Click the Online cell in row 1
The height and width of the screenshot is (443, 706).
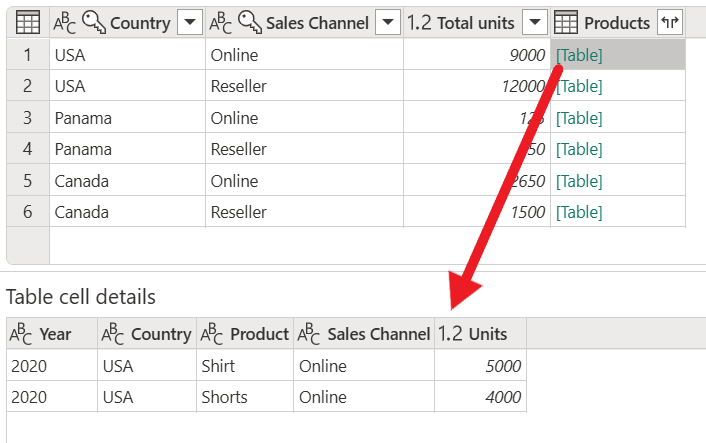[304, 55]
